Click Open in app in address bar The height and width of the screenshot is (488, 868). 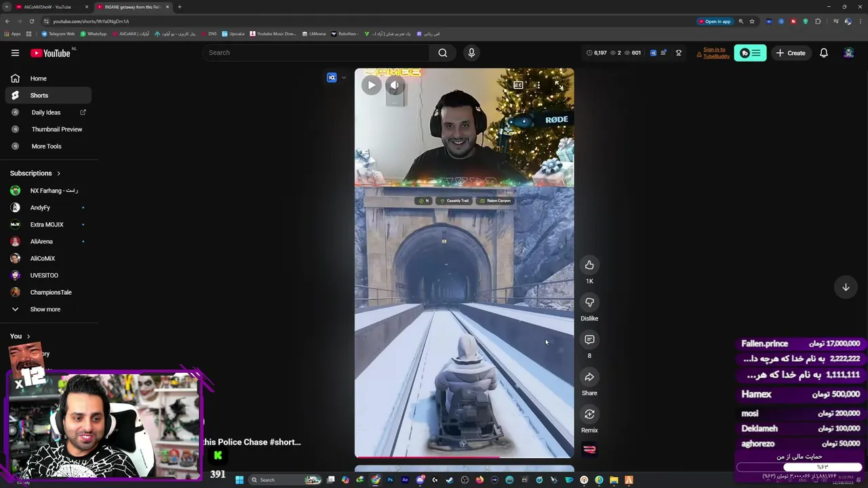tap(715, 21)
